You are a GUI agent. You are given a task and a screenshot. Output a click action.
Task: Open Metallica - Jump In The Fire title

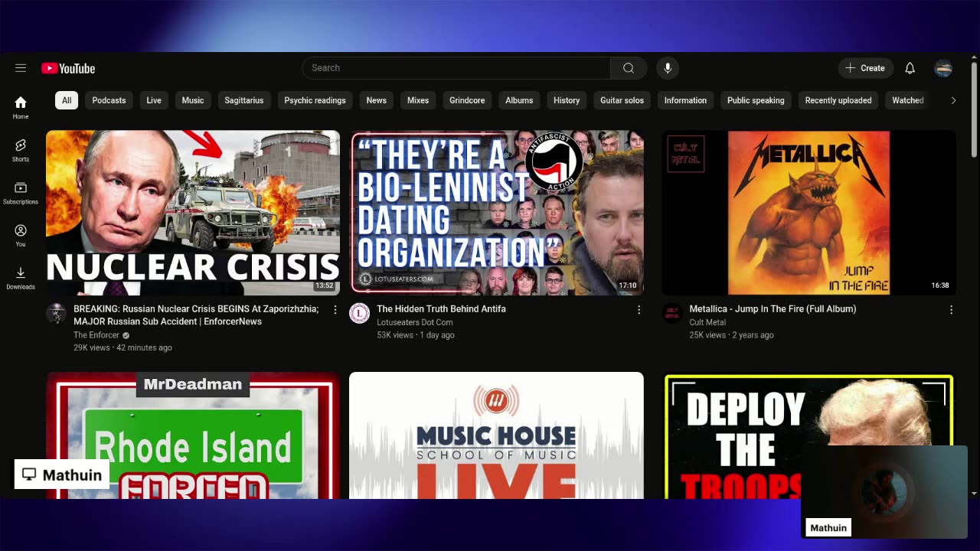773,309
